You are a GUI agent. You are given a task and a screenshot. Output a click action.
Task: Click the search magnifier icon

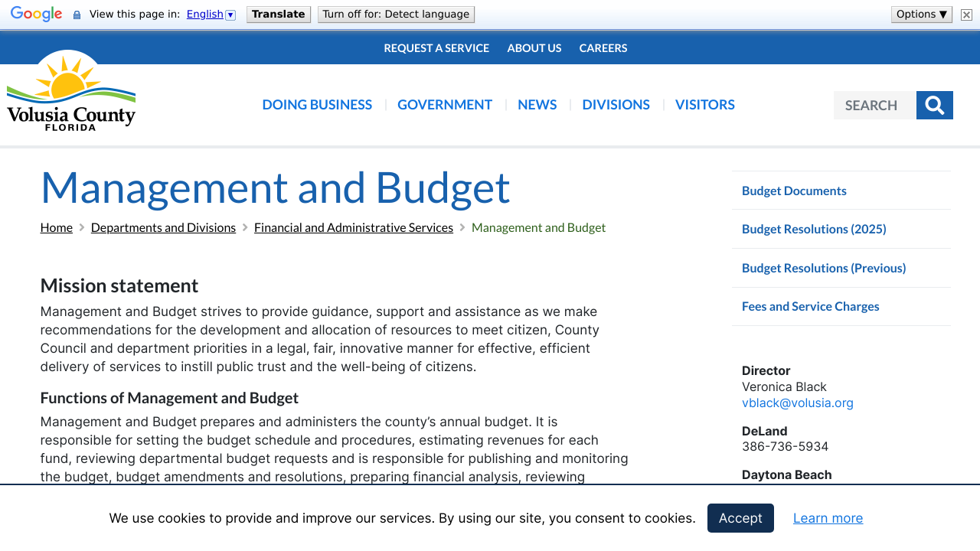tap(934, 105)
